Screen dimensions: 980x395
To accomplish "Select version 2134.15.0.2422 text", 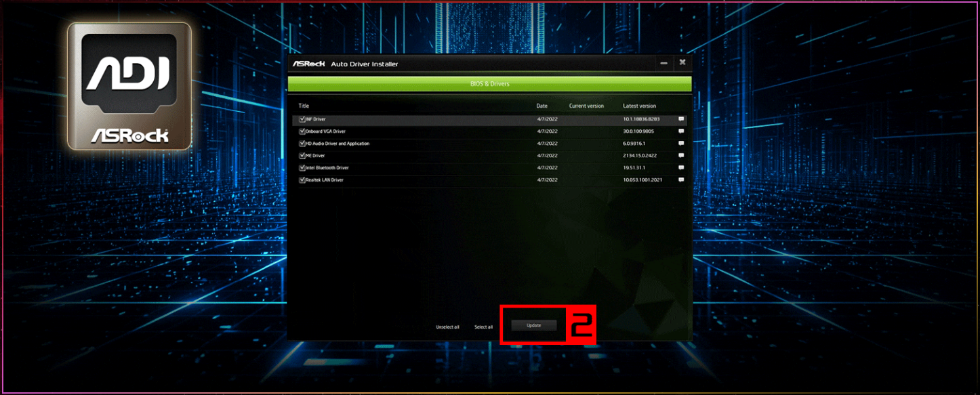I will pyautogui.click(x=640, y=156).
